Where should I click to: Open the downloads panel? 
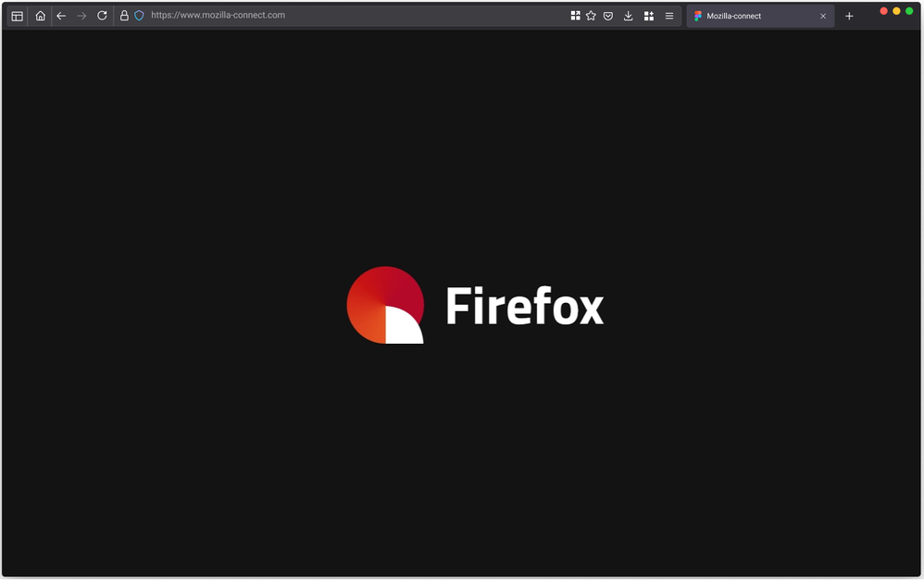[628, 16]
